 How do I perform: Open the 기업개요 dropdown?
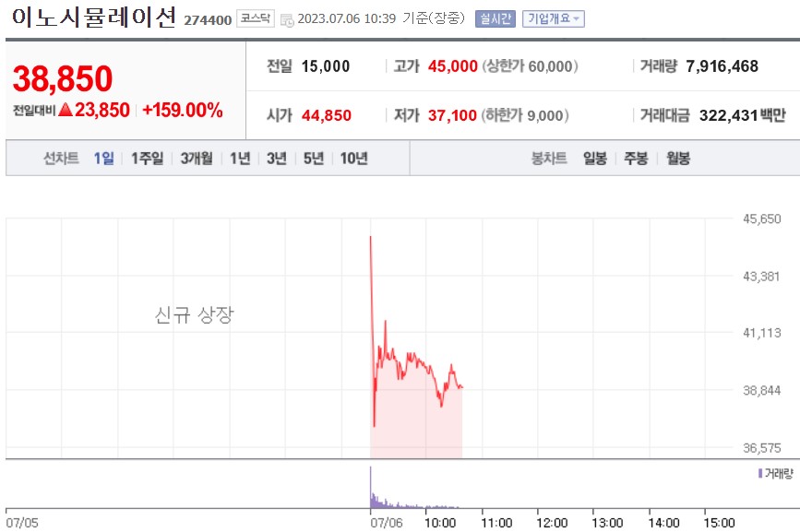(551, 16)
